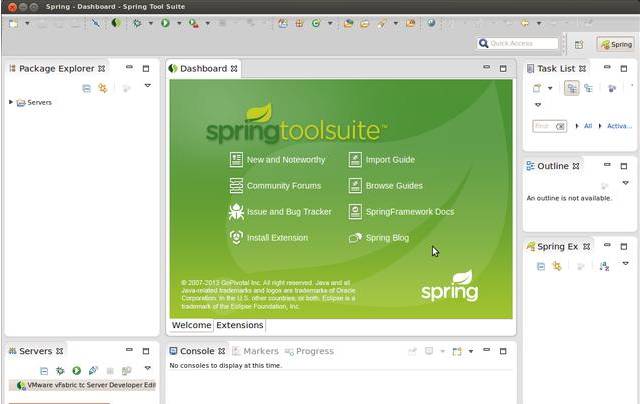
Task: Select the Servers folder in Package Explorer
Action: 34,102
